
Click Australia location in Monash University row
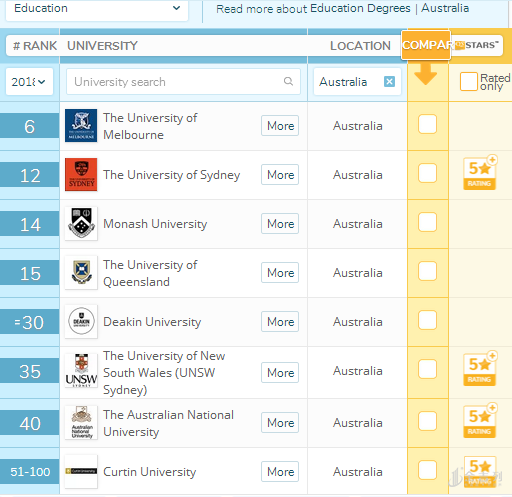358,224
